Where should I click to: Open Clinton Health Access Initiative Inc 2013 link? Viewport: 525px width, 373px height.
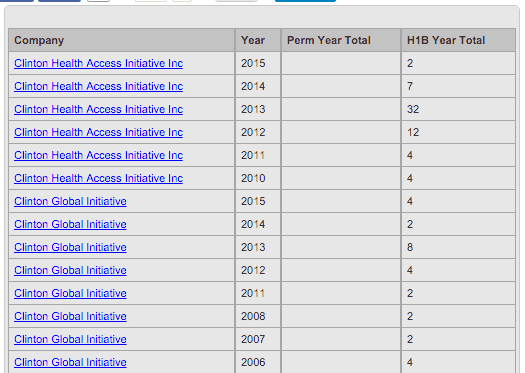[98, 109]
